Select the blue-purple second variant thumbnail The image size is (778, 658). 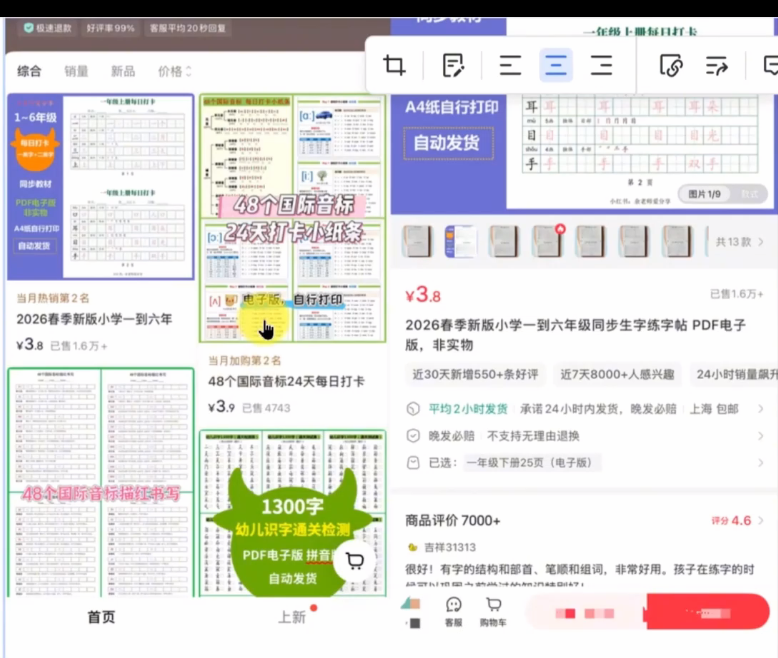click(460, 241)
